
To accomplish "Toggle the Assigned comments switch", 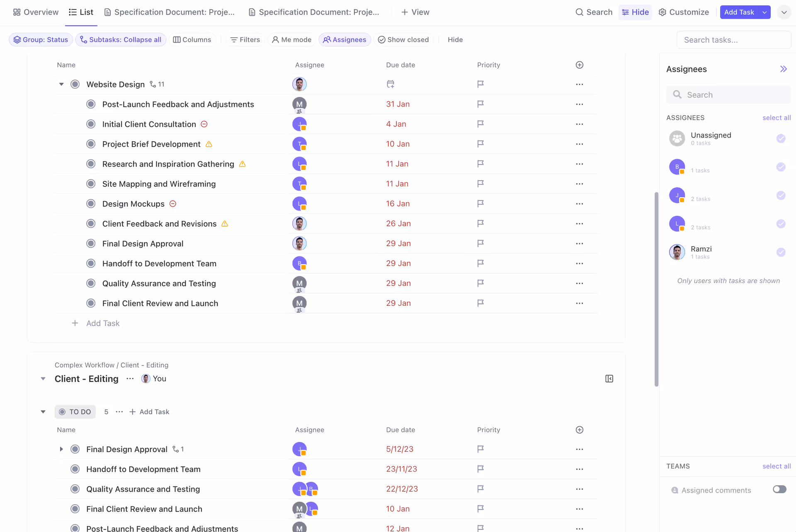I will (x=780, y=489).
